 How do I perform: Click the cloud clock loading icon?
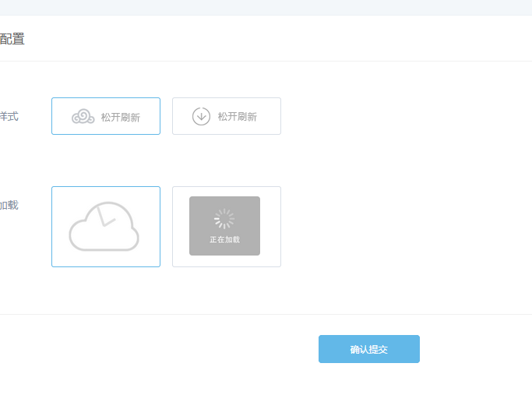[104, 227]
